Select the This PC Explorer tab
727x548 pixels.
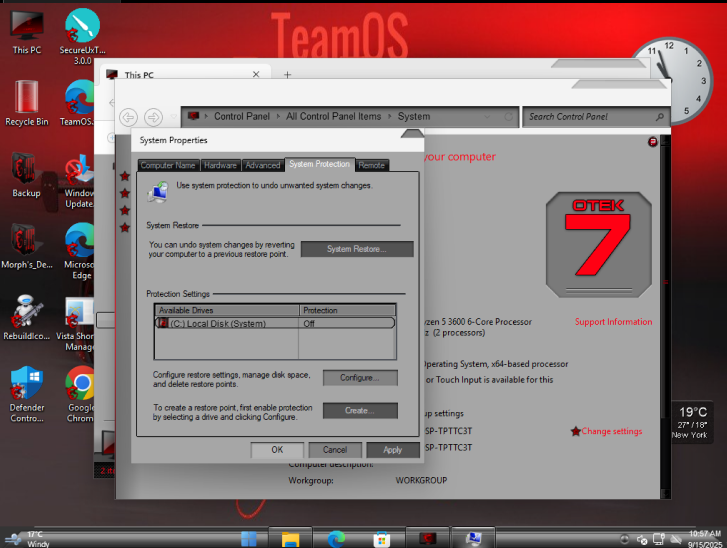click(183, 74)
